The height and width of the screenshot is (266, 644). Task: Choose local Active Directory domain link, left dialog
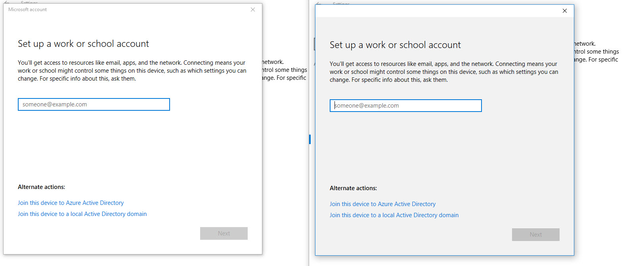82,214
